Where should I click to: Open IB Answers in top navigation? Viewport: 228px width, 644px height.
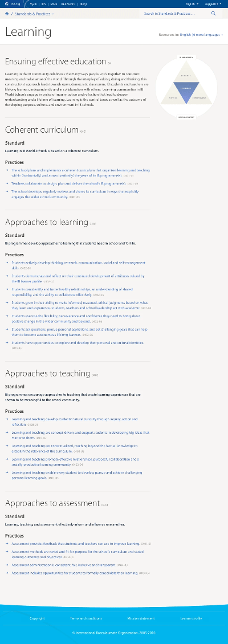[68, 3]
